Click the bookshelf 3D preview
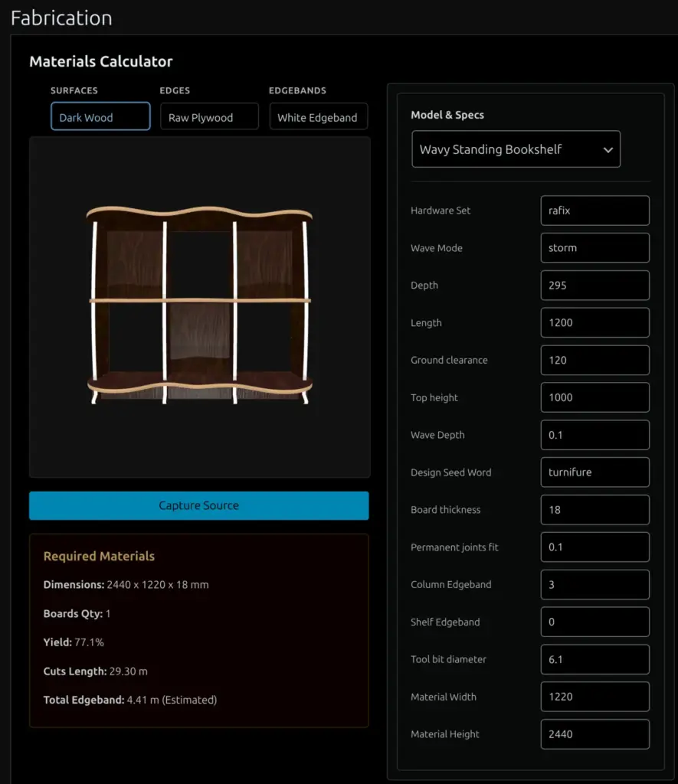The width and height of the screenshot is (678, 784). click(x=200, y=305)
